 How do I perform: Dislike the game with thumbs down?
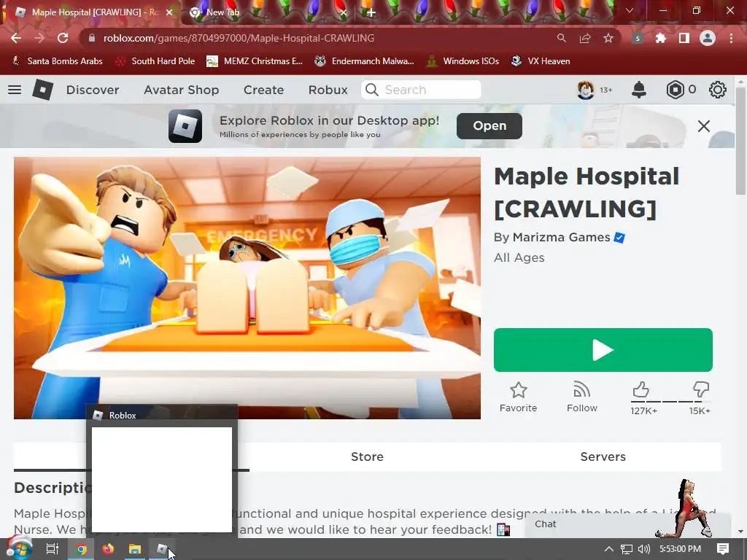[x=701, y=389]
